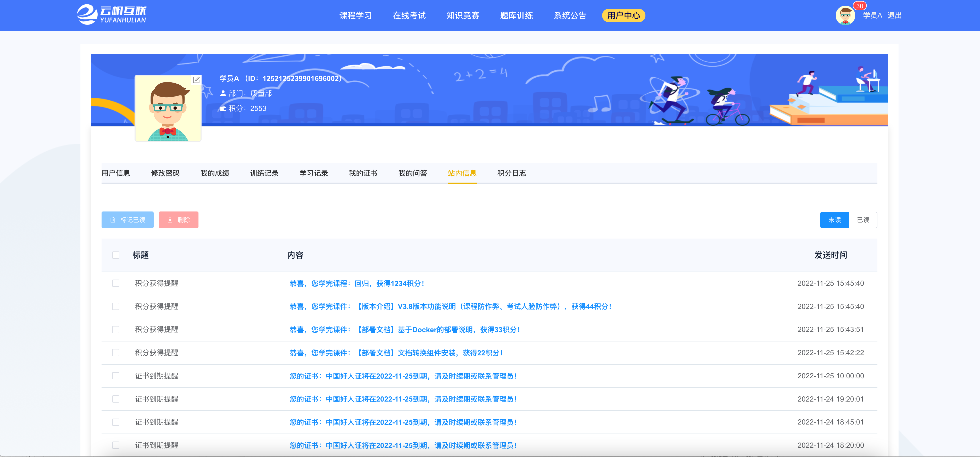Screen dimensions: 980x457
Task: Click the timestamp 2022-11-25 15:43:51
Action: [x=830, y=330]
